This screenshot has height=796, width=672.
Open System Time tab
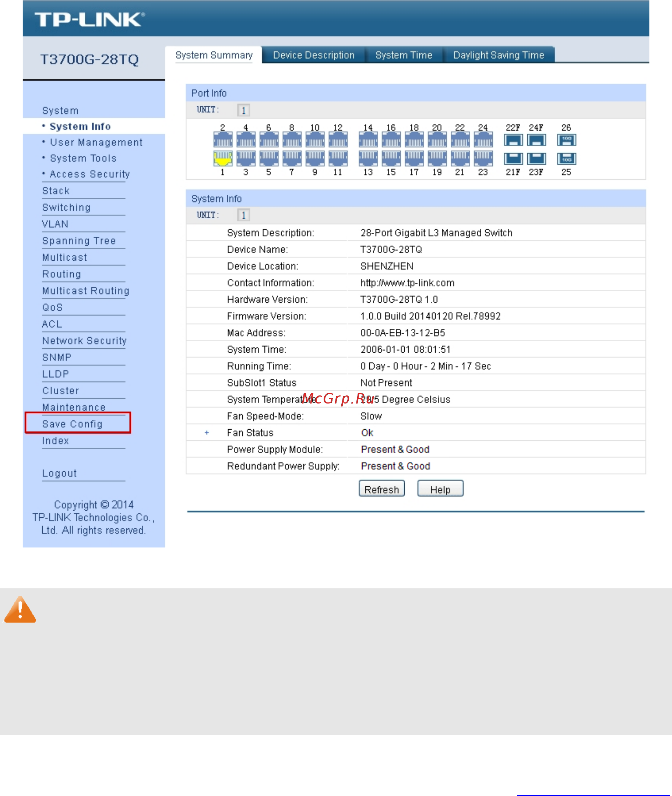(x=404, y=55)
